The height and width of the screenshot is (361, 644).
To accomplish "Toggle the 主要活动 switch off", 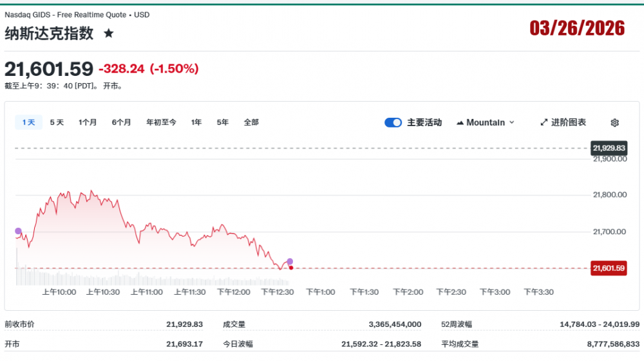I will click(393, 122).
